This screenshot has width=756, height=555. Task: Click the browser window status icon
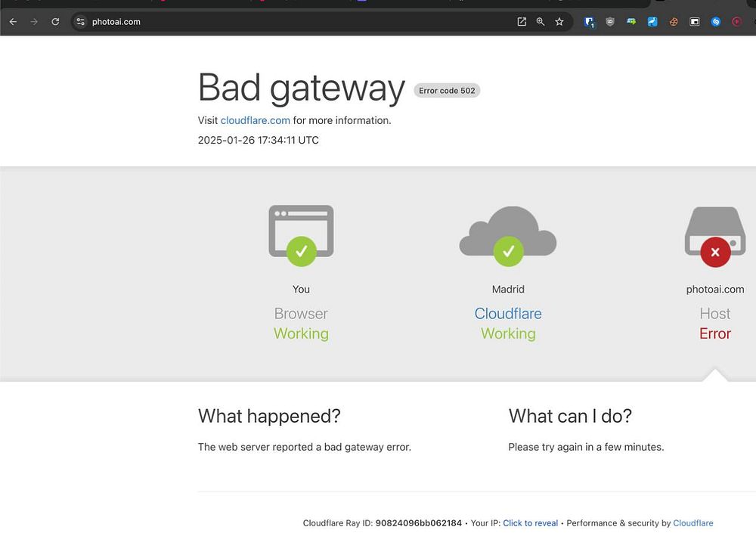tap(302, 236)
